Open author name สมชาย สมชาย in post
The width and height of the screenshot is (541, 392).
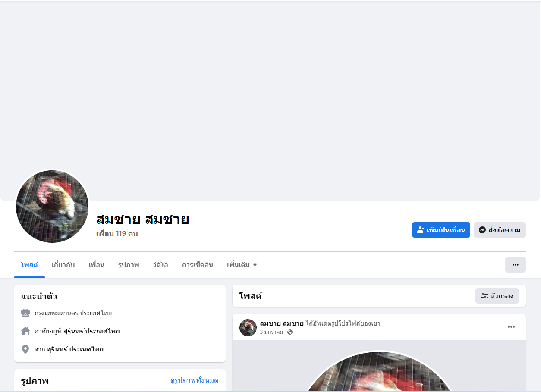pyautogui.click(x=282, y=323)
